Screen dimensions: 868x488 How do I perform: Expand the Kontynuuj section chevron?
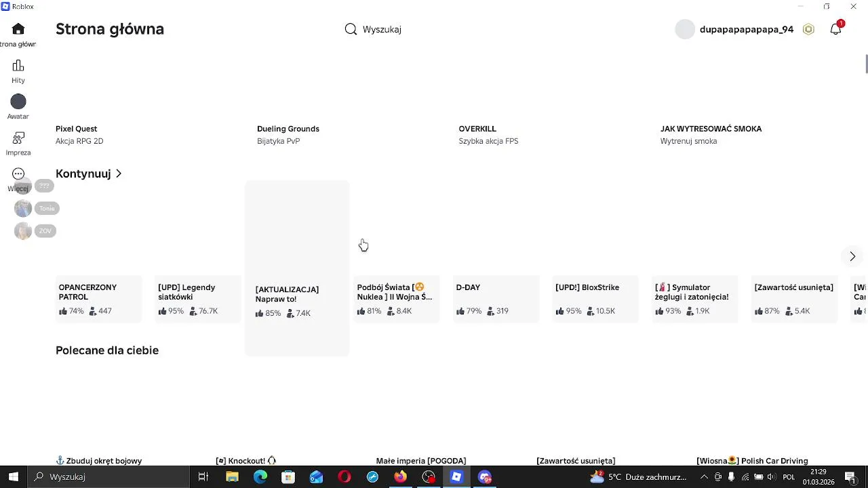coord(119,174)
